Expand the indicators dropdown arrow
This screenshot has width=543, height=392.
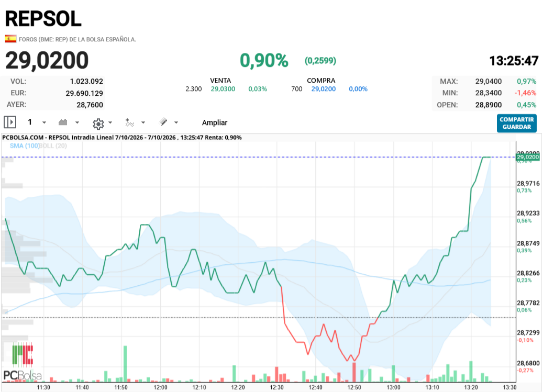click(143, 122)
